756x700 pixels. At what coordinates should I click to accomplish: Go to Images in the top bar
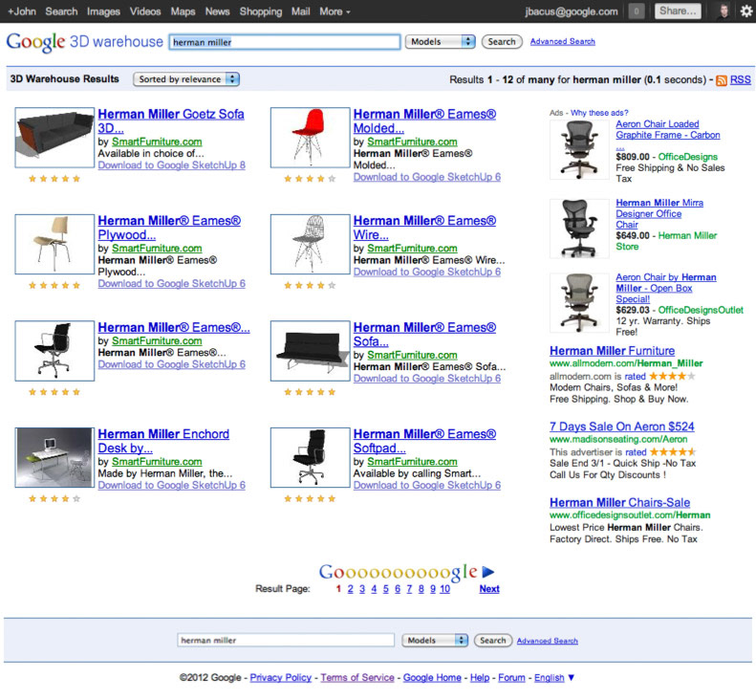(x=103, y=11)
